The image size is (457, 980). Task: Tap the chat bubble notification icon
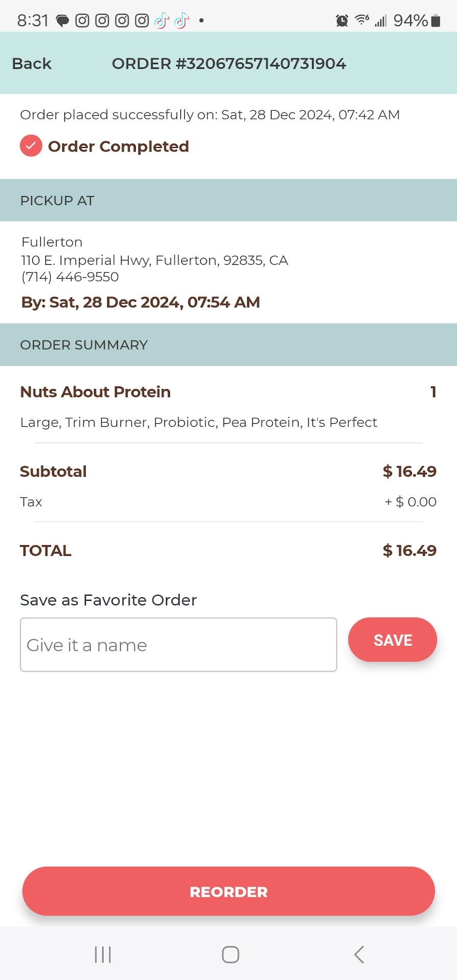point(62,21)
